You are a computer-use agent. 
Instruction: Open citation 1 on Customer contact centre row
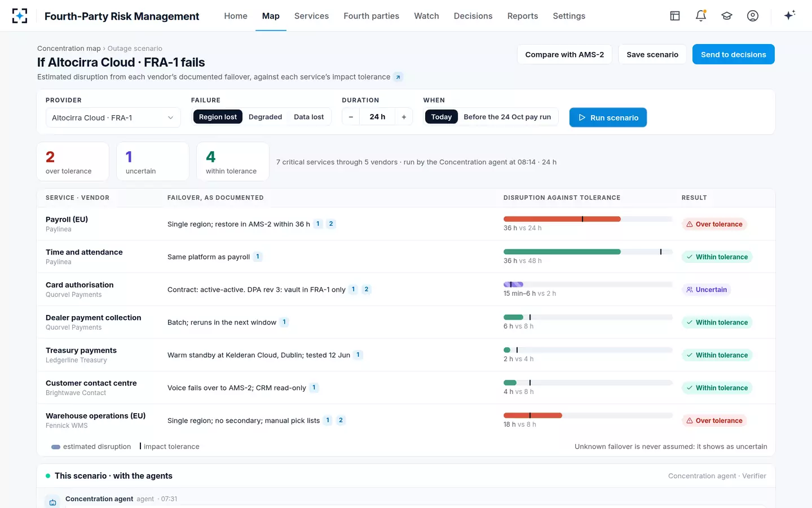314,388
